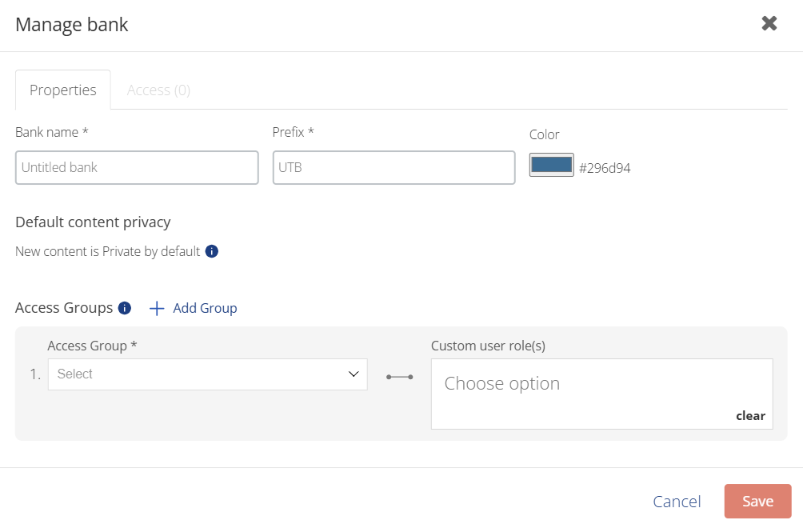Click the plus icon for Add Group
Screen dimensions: 803x532
point(157,308)
